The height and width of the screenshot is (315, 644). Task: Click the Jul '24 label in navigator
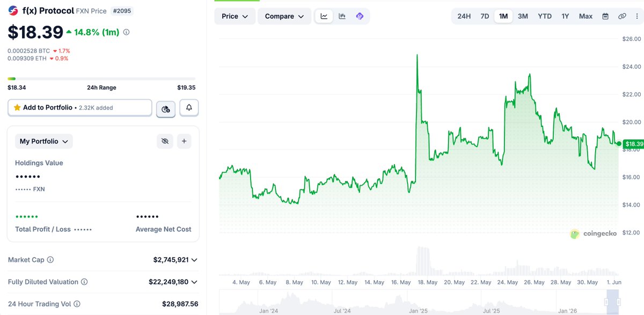coord(341,311)
